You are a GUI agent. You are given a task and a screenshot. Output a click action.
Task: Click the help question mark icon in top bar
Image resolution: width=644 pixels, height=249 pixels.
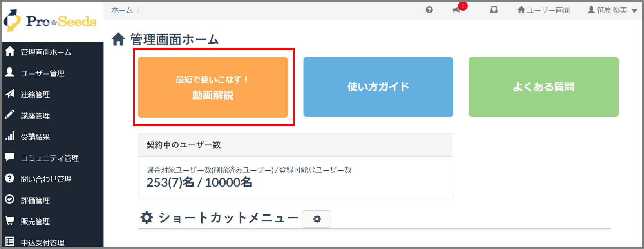[429, 10]
